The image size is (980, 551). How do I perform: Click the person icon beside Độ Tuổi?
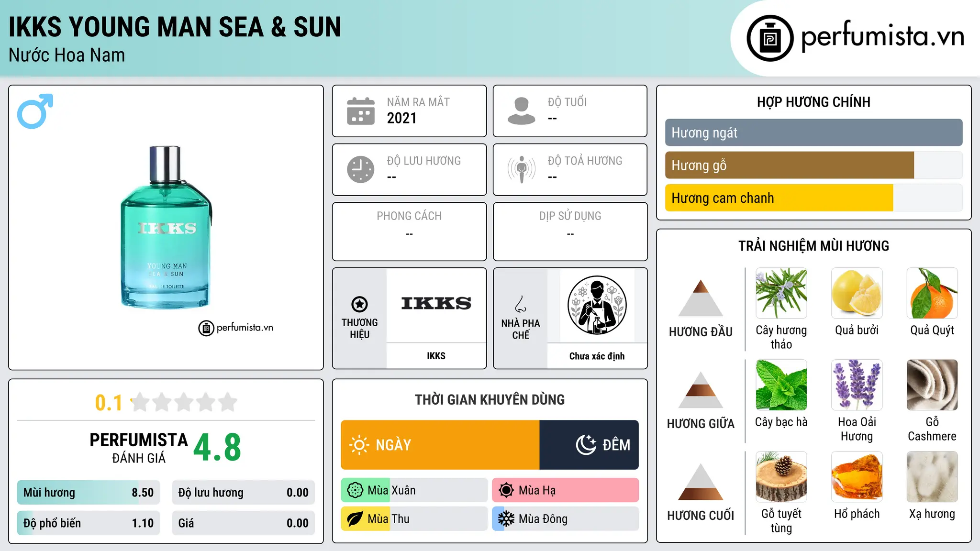(522, 111)
